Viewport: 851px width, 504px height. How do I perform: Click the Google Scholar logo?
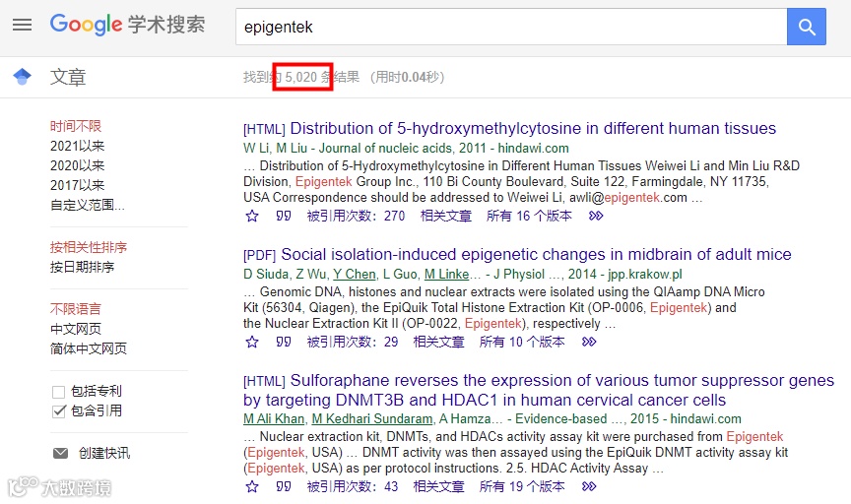[x=127, y=25]
